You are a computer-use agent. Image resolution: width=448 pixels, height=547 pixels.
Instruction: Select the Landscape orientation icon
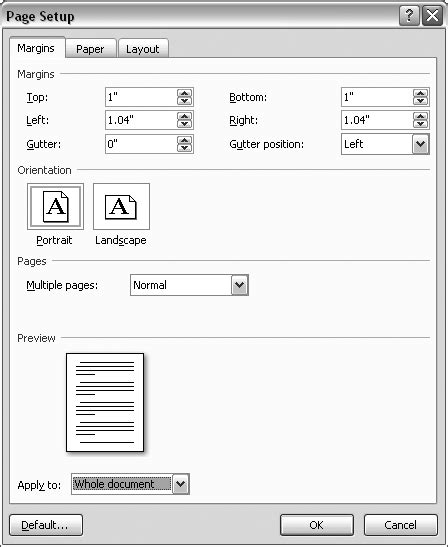point(121,207)
